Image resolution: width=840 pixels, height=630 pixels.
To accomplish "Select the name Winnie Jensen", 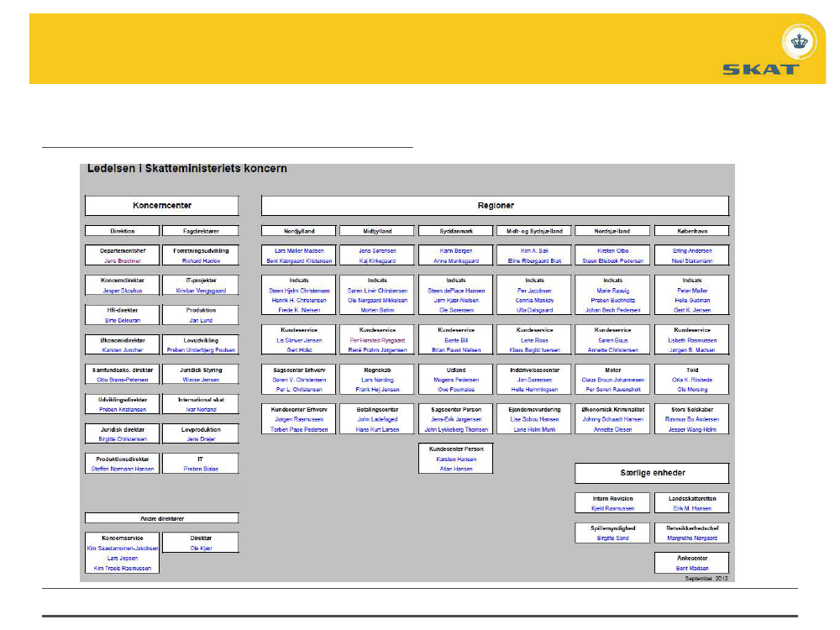I will pyautogui.click(x=201, y=380).
